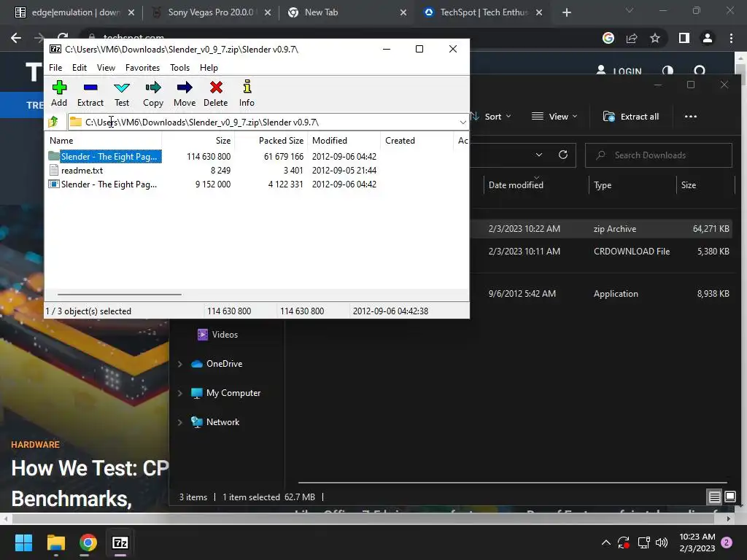Viewport: 747px width, 560px height.
Task: Click the Google icon in the address bar
Action: (608, 38)
